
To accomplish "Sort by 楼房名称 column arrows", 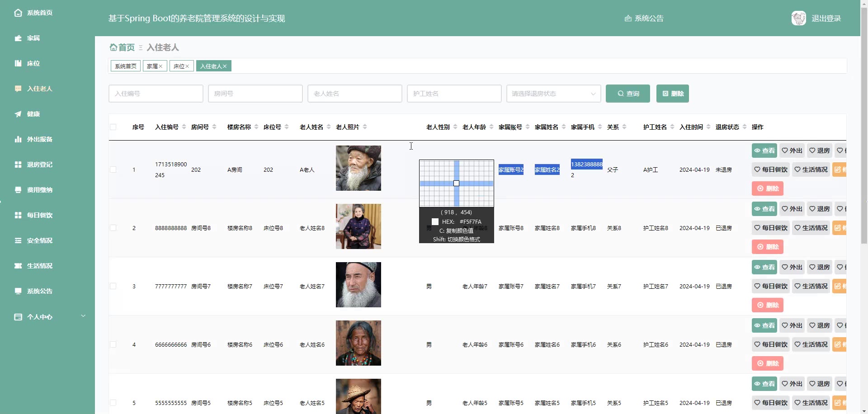I will point(256,127).
